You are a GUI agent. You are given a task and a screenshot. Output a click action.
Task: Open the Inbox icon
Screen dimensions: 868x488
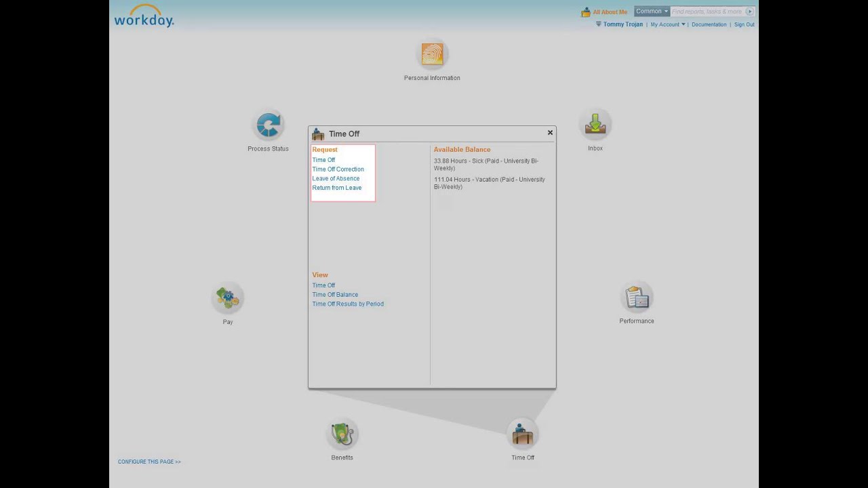tap(595, 125)
